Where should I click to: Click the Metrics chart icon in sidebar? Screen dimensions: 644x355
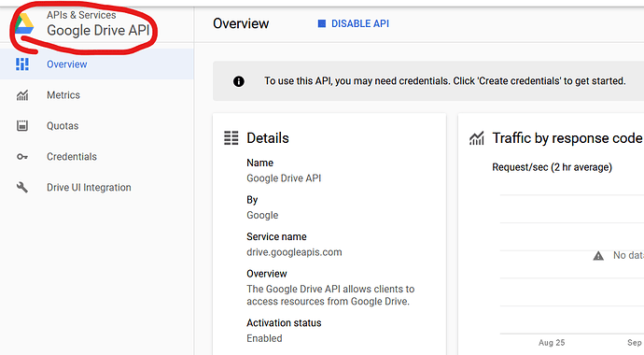coord(22,95)
